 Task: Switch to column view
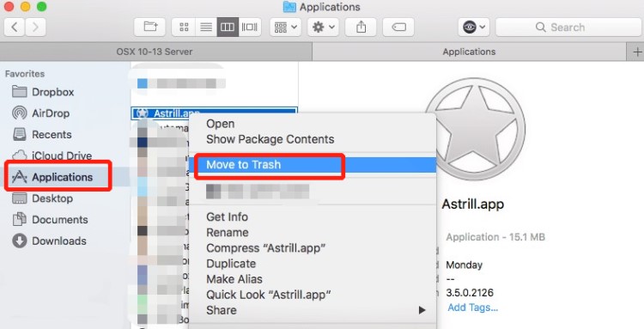[228, 27]
